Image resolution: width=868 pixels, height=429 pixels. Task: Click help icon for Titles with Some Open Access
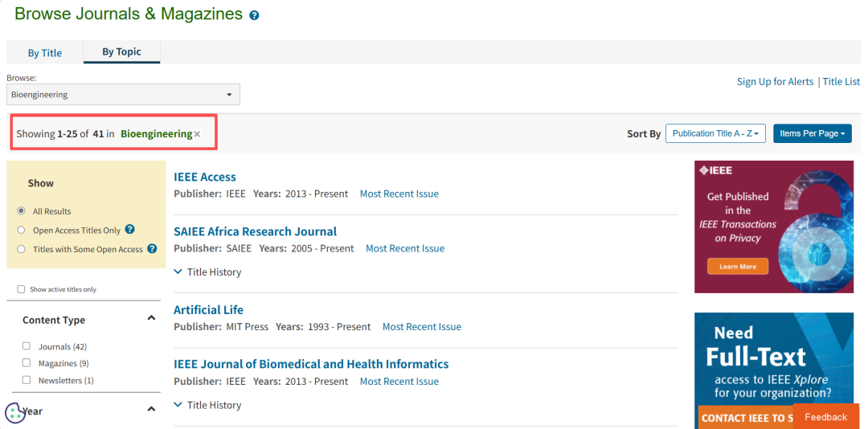[x=151, y=249]
